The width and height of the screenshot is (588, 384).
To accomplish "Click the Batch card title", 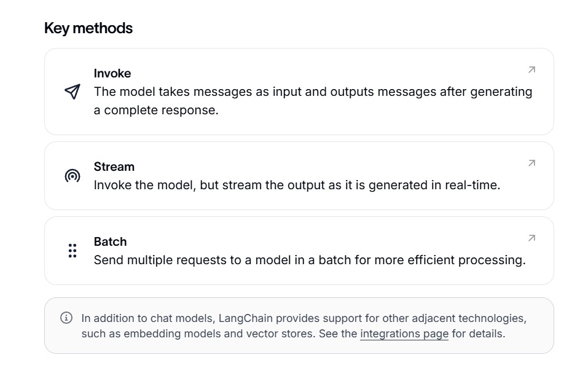I will pos(110,241).
